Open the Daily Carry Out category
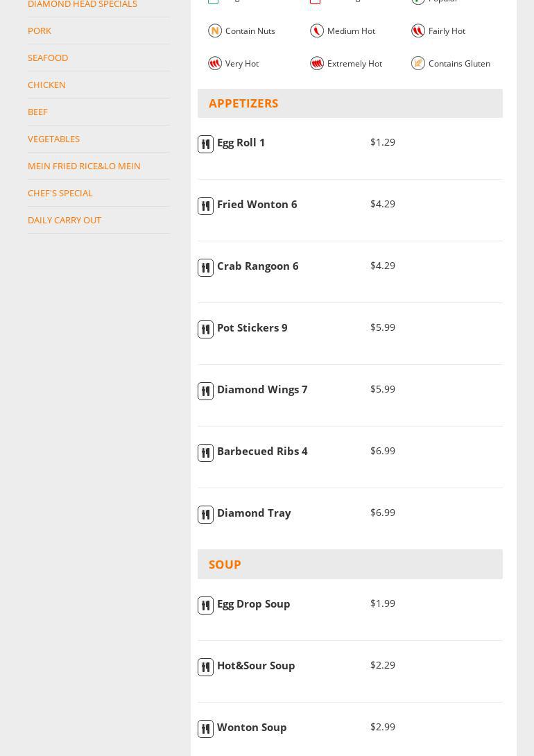Screen dimensions: 534x756 point(64,220)
